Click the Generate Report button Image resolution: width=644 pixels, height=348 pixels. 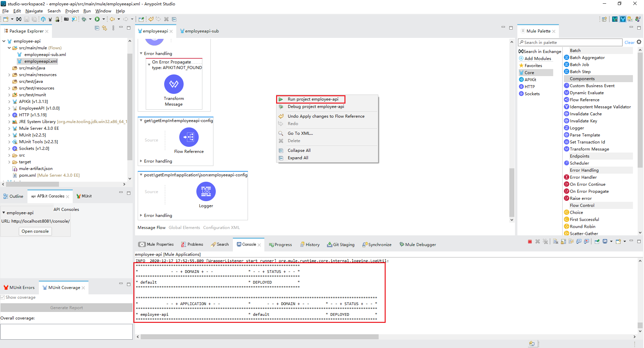pos(66,307)
